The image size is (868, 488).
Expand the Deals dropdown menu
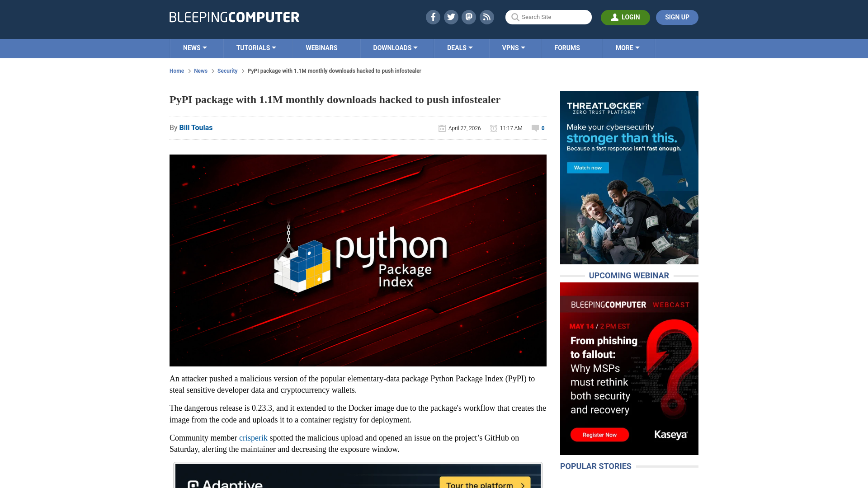pyautogui.click(x=460, y=48)
